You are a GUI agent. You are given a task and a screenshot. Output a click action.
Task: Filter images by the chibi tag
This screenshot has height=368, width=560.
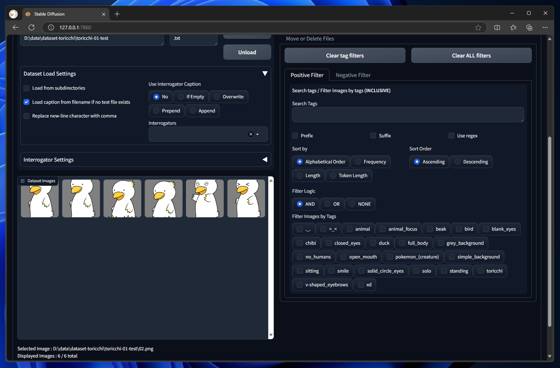tap(306, 243)
